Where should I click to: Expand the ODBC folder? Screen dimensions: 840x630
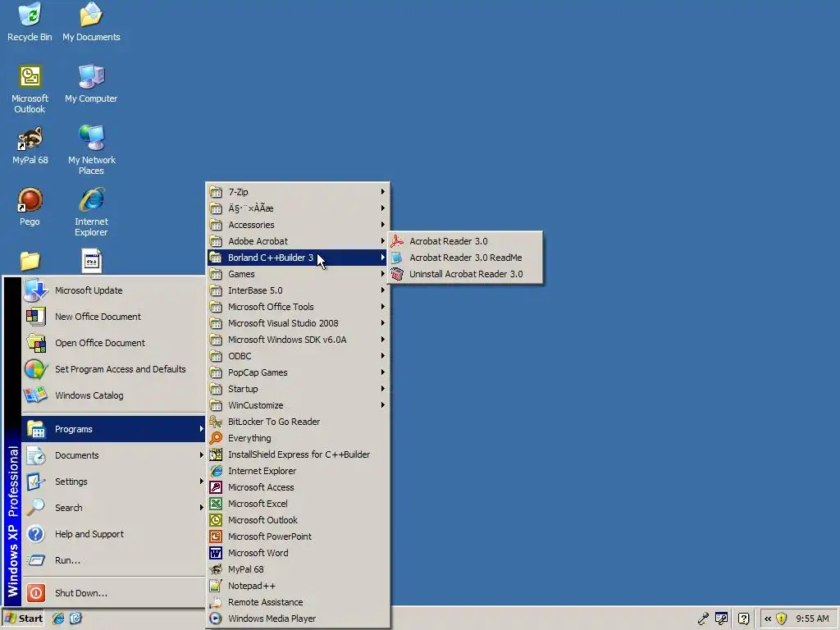click(x=298, y=356)
